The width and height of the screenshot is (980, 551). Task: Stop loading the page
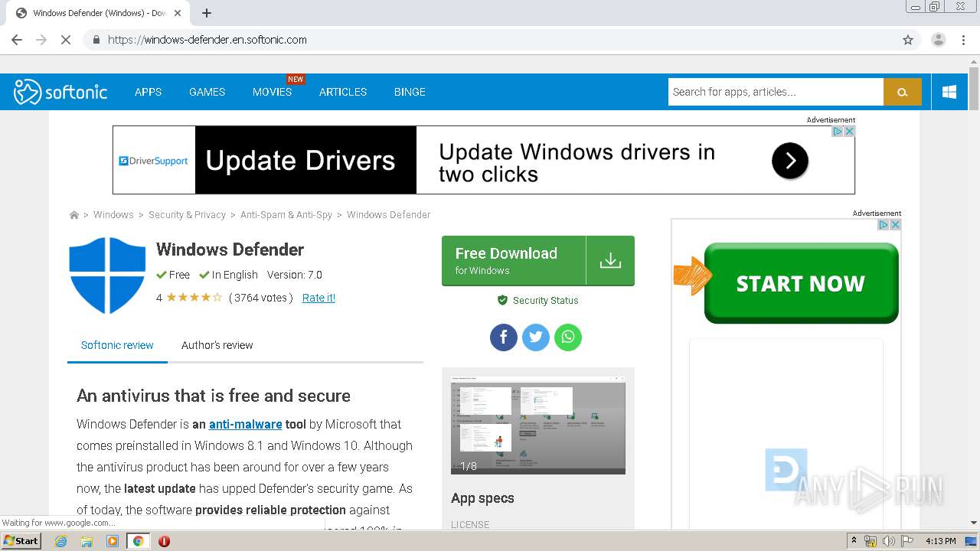click(66, 40)
